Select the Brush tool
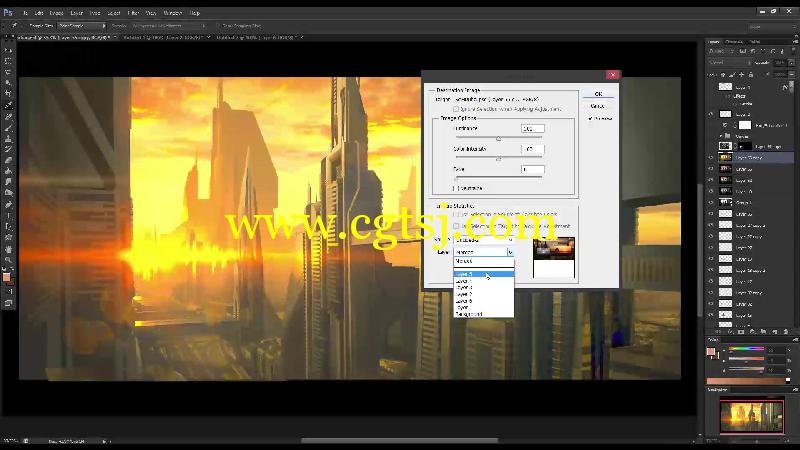 8,128
